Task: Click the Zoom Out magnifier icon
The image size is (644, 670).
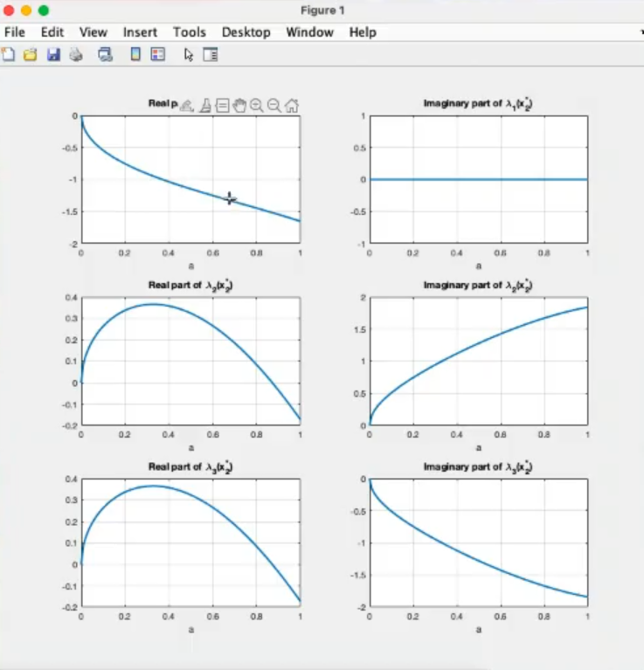Action: tap(274, 106)
